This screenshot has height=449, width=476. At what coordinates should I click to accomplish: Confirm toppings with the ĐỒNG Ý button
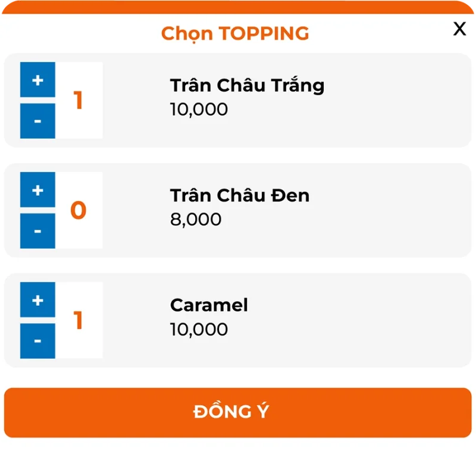click(238, 411)
